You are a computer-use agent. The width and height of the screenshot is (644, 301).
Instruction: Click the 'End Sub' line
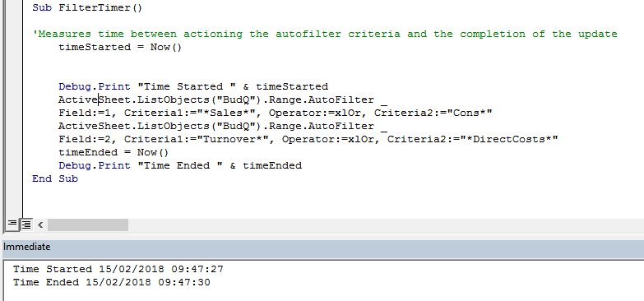point(55,178)
